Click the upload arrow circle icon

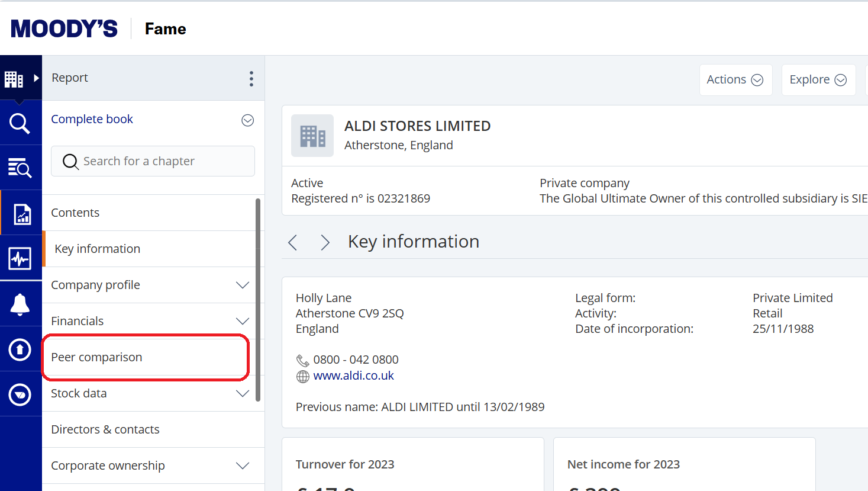click(20, 349)
